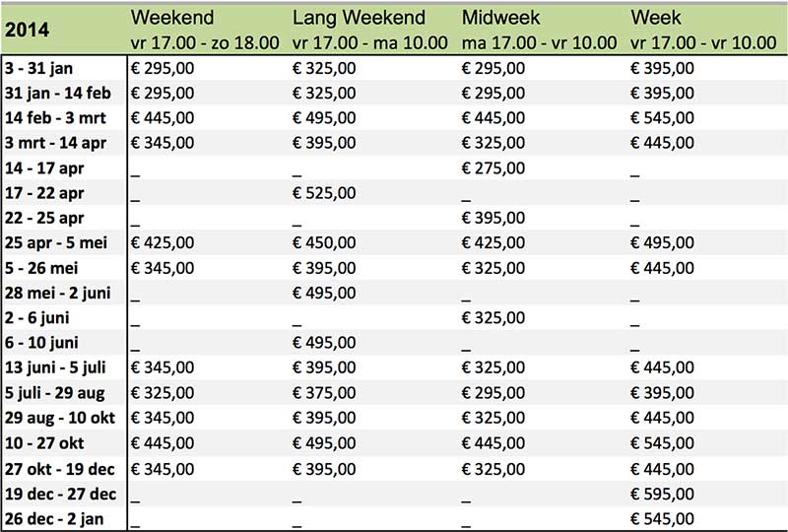
Task: Click the 26 dec - 2 jan row label
Action: (54, 519)
